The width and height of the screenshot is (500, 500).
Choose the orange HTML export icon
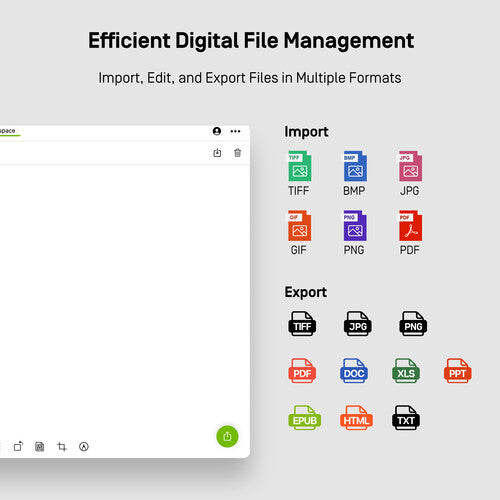point(356,417)
